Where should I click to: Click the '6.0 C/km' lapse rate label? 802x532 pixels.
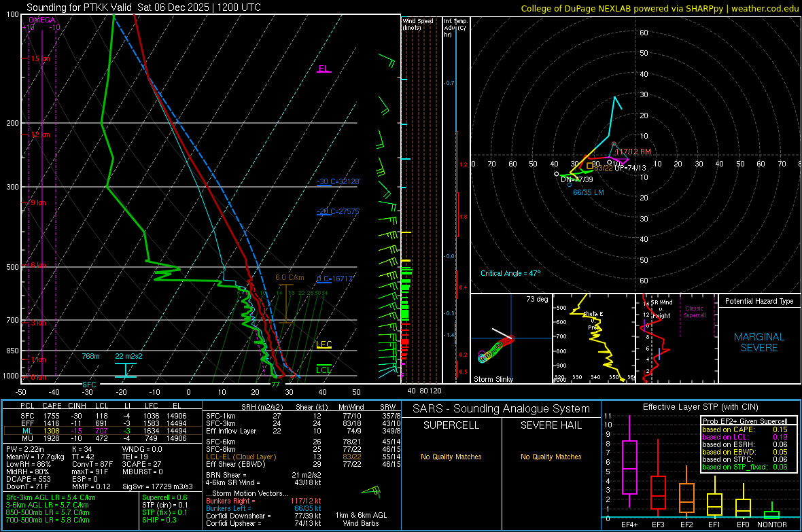(290, 277)
